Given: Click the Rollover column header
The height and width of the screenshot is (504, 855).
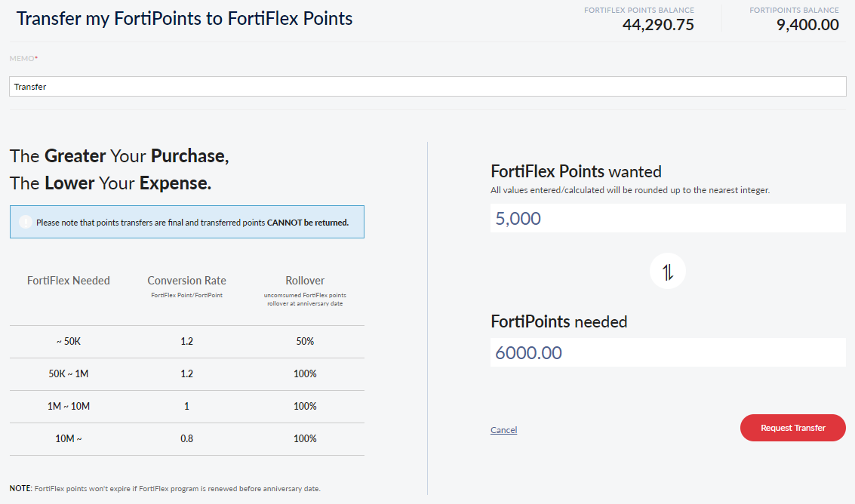Looking at the screenshot, I should point(305,281).
